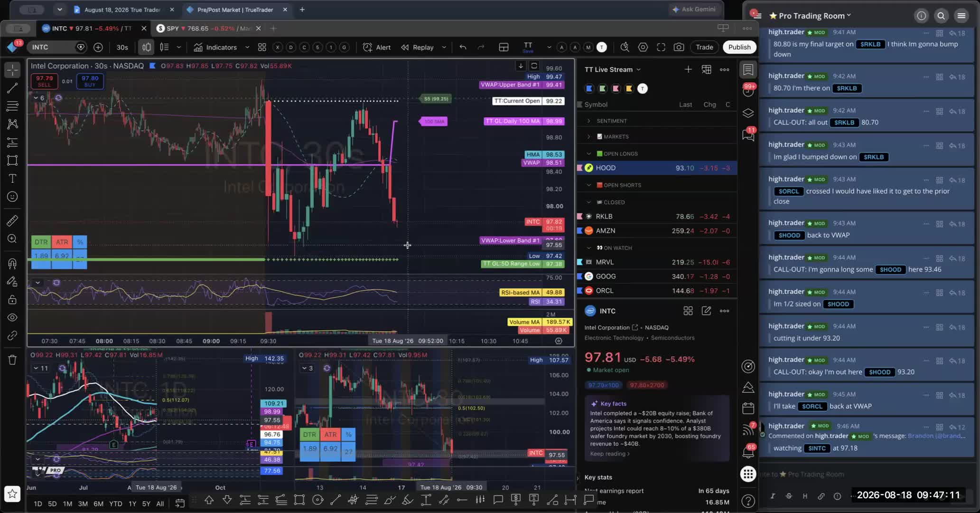This screenshot has height=513, width=980.
Task: Open notifications bell with 65 badge
Action: (748, 452)
